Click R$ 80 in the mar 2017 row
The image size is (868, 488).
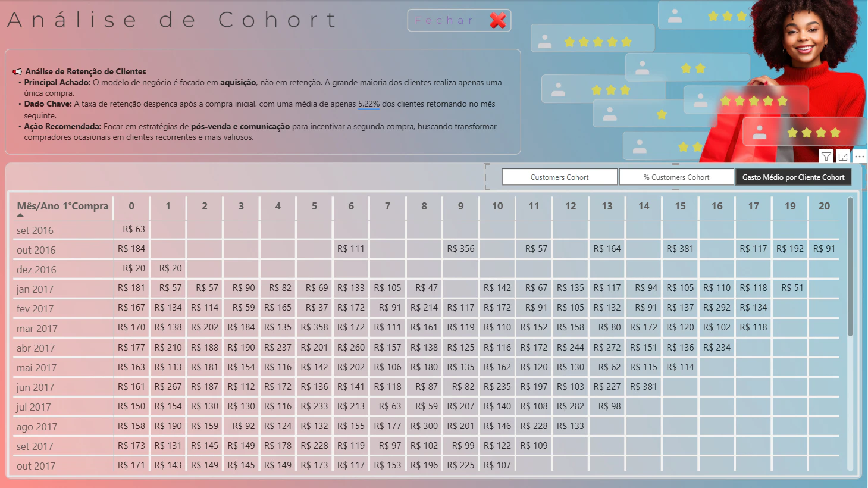coord(609,327)
